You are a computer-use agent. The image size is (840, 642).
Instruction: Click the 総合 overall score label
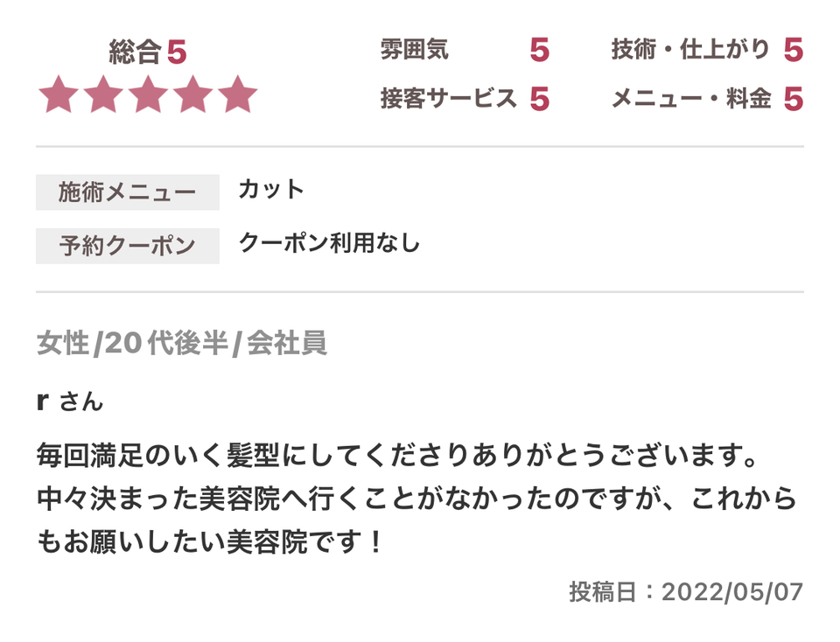click(x=135, y=52)
